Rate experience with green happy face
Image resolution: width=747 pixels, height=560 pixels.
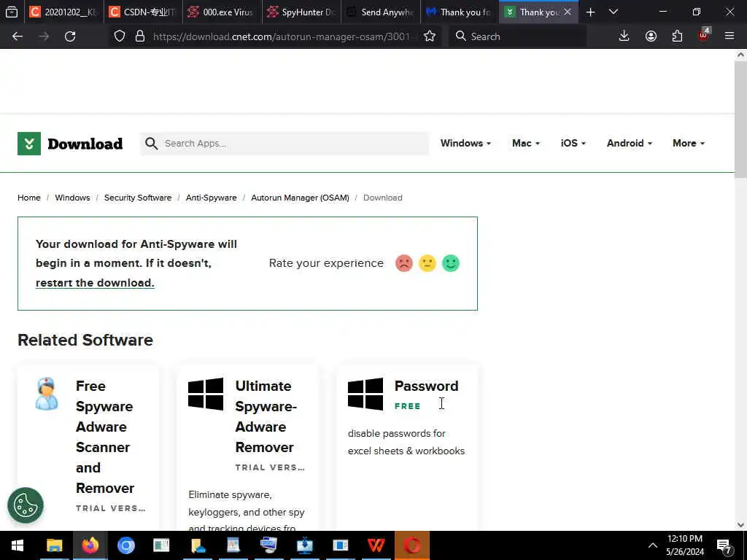pos(451,263)
